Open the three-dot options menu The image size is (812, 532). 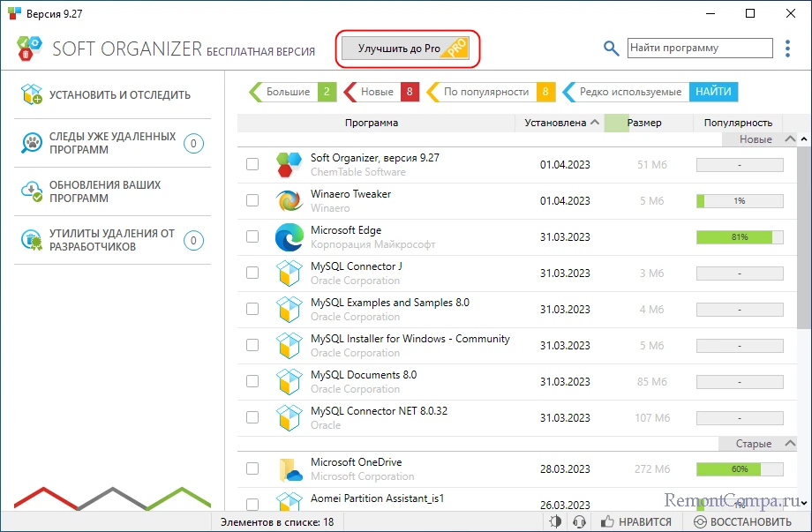pos(787,49)
